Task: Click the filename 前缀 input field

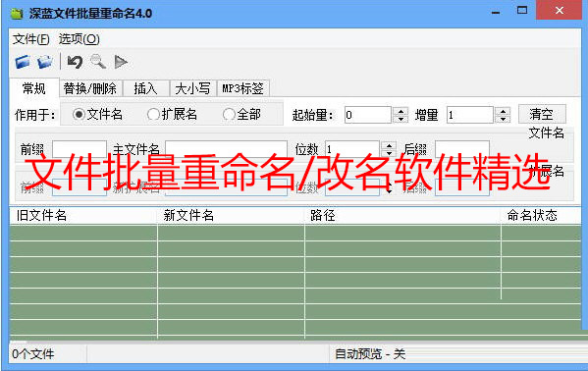Action: (x=80, y=149)
